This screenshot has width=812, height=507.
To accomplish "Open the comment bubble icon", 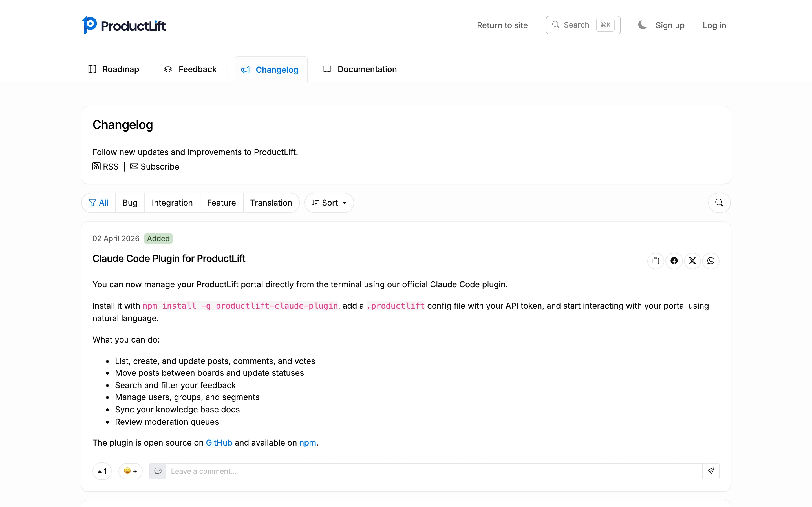I will pos(158,471).
